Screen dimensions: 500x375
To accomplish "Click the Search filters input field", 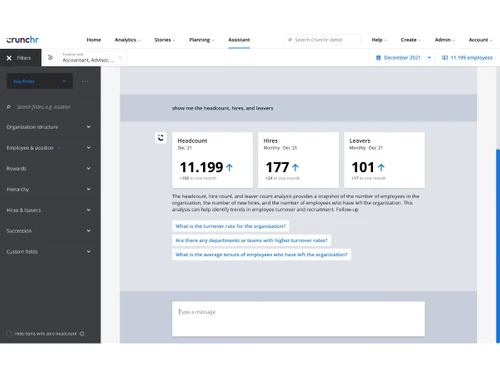I will click(x=48, y=107).
